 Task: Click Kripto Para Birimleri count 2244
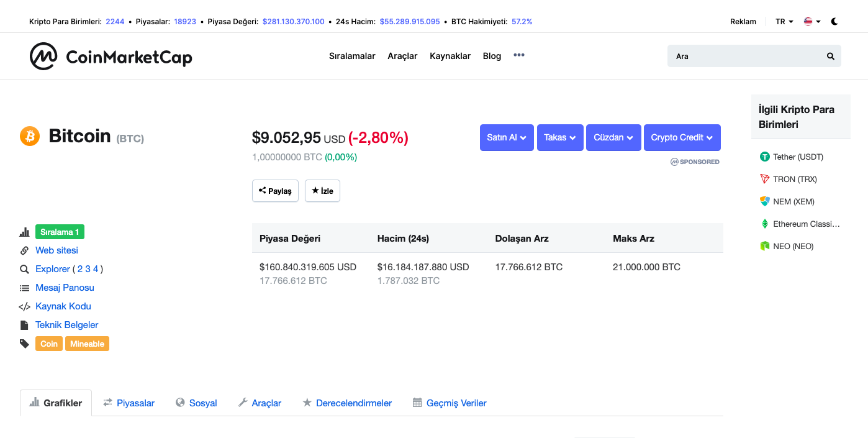[115, 21]
